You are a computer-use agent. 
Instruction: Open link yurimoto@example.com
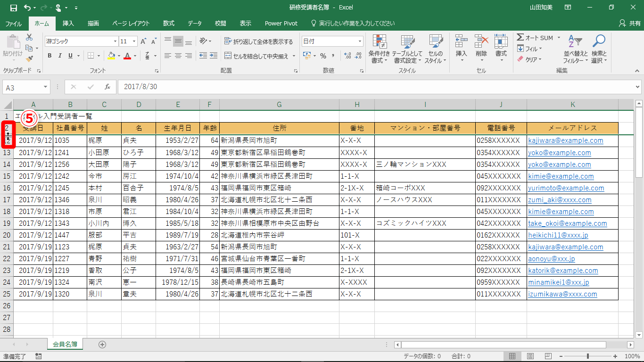pos(566,188)
